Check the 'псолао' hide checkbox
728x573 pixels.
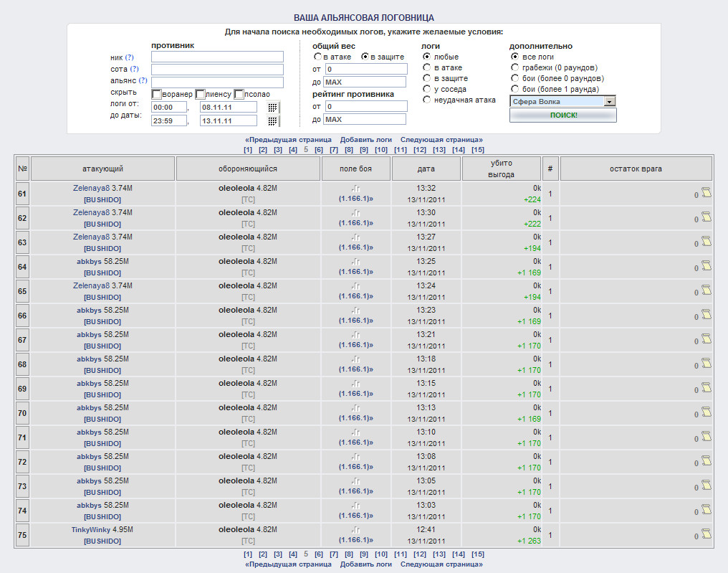click(x=239, y=94)
